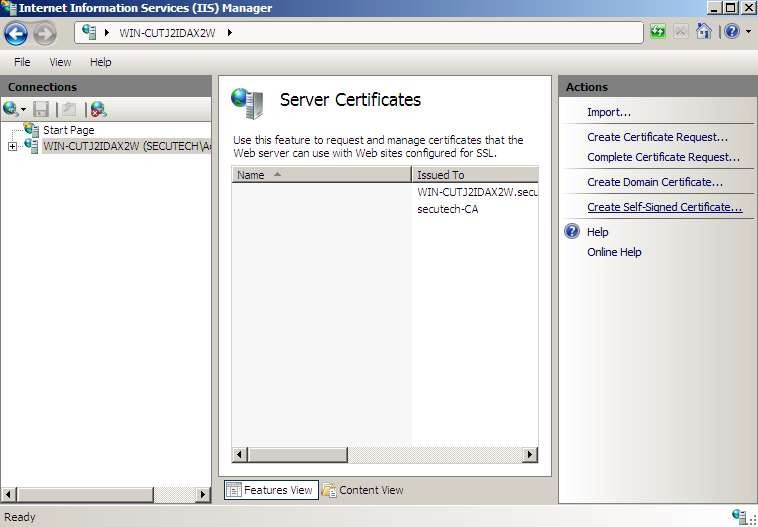This screenshot has width=758, height=527.
Task: Click Create Domain Certificate...
Action: click(655, 182)
